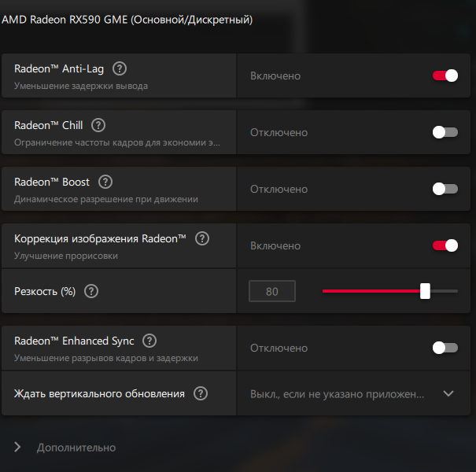
Task: Click Включено status in Коррекция изображения row
Action: (x=275, y=246)
